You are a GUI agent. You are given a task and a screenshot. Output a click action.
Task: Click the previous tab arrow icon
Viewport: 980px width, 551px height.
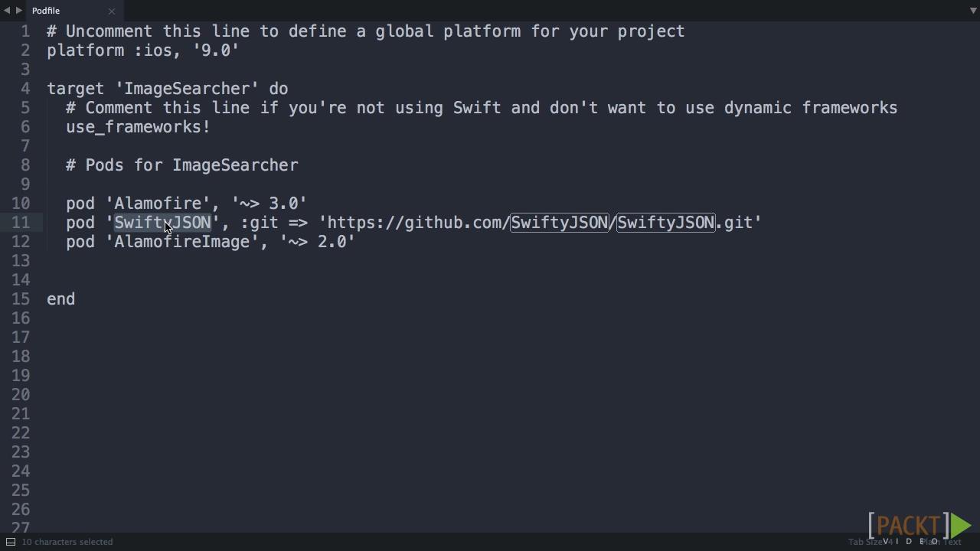[7, 11]
